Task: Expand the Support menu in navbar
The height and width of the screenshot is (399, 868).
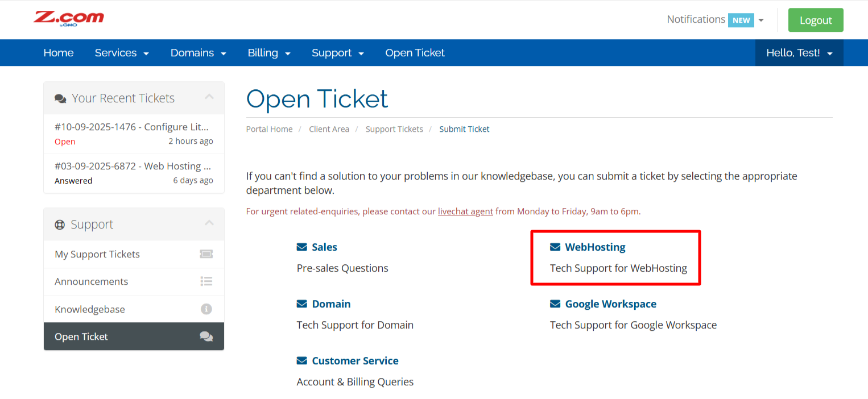Action: pyautogui.click(x=338, y=53)
